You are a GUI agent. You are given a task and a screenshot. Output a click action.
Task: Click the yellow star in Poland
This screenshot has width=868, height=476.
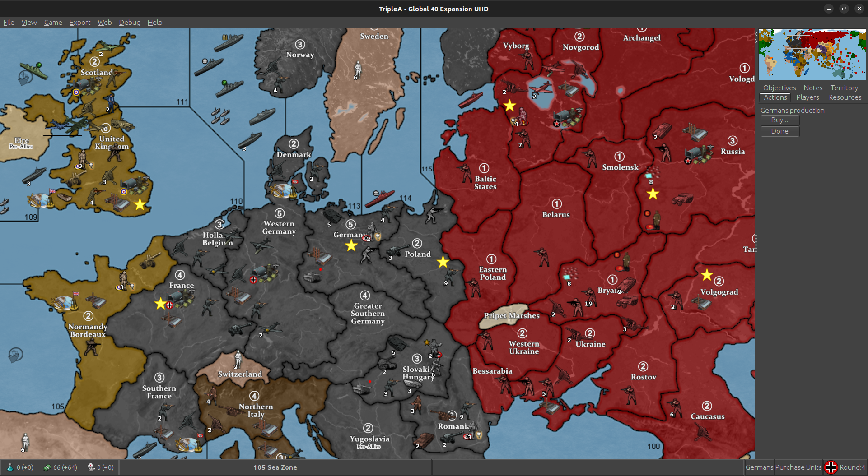click(443, 262)
